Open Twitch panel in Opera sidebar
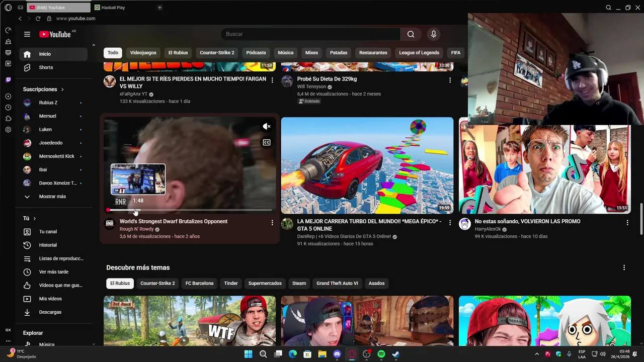644x362 pixels. click(8, 80)
